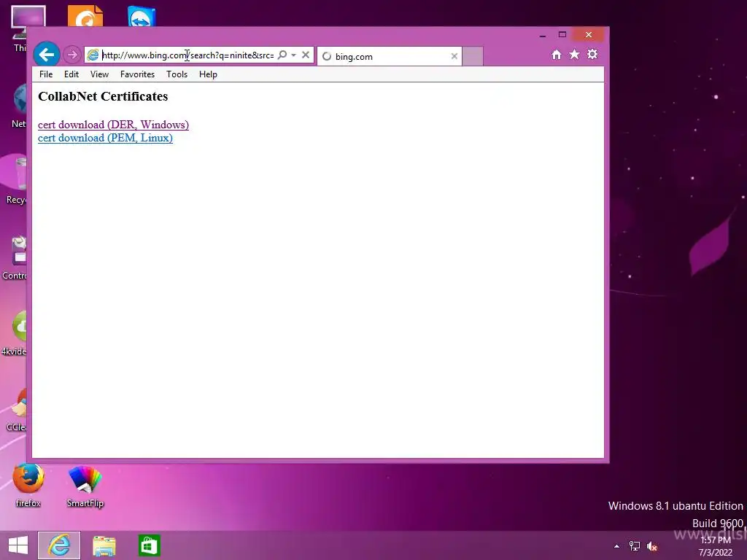Screen dimensions: 747x560
Task: Open the Tools gear icon
Action: pos(592,54)
